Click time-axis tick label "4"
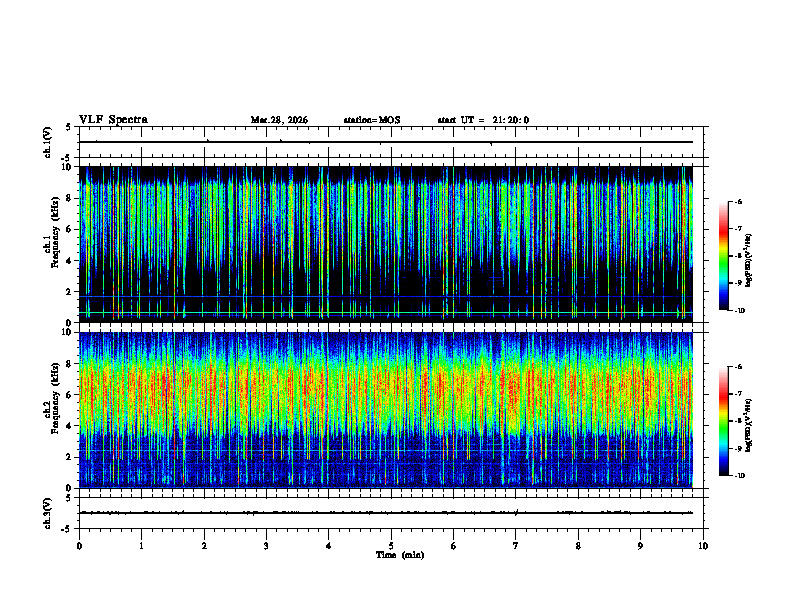Viewport: 792px width, 612px height. [x=329, y=546]
